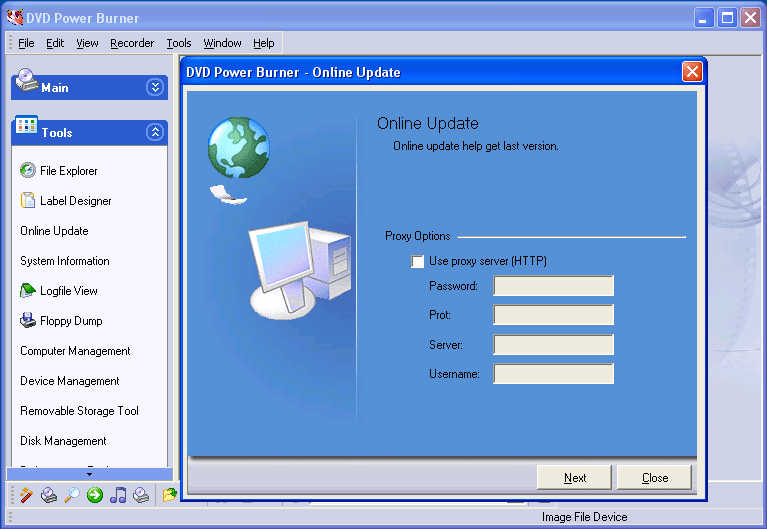The width and height of the screenshot is (767, 529).
Task: Click the music note toolbar icon
Action: [x=118, y=495]
